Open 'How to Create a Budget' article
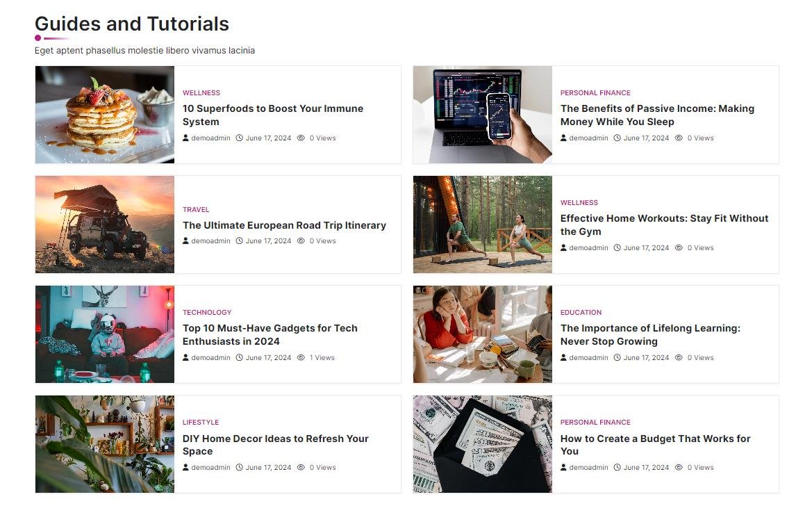This screenshot has width=812, height=506. tap(655, 445)
